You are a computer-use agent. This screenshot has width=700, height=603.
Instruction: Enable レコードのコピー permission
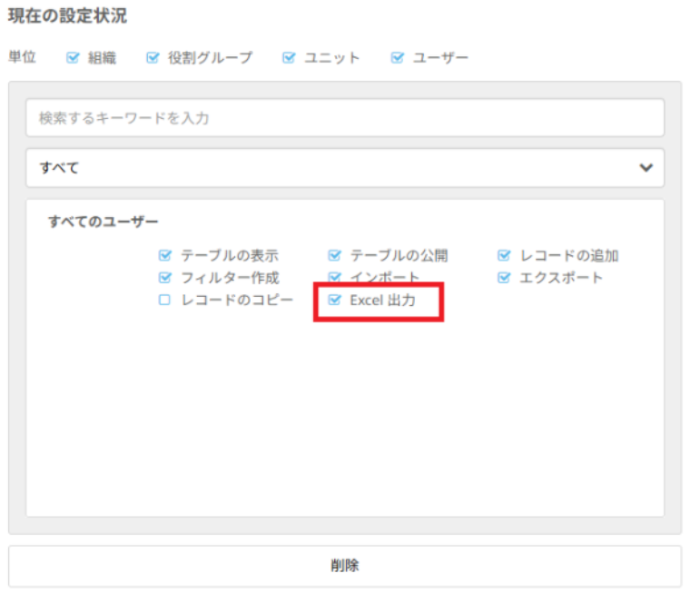(x=164, y=300)
